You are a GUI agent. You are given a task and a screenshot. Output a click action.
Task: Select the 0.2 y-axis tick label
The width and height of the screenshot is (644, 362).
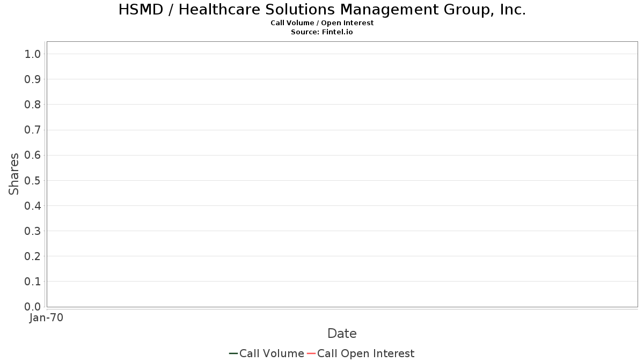(x=33, y=256)
